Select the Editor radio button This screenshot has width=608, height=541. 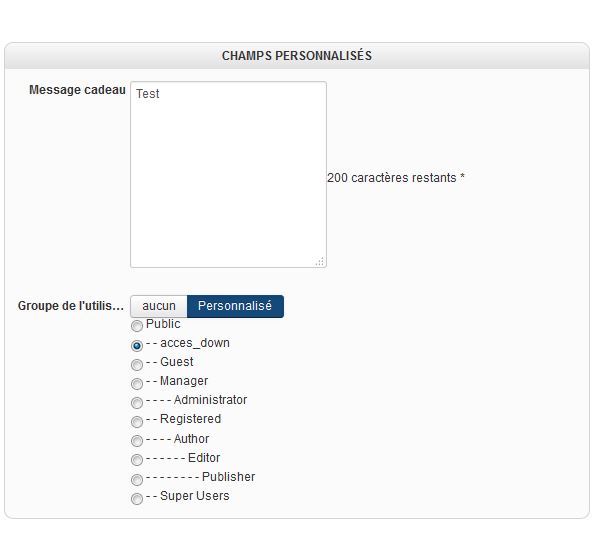click(137, 460)
